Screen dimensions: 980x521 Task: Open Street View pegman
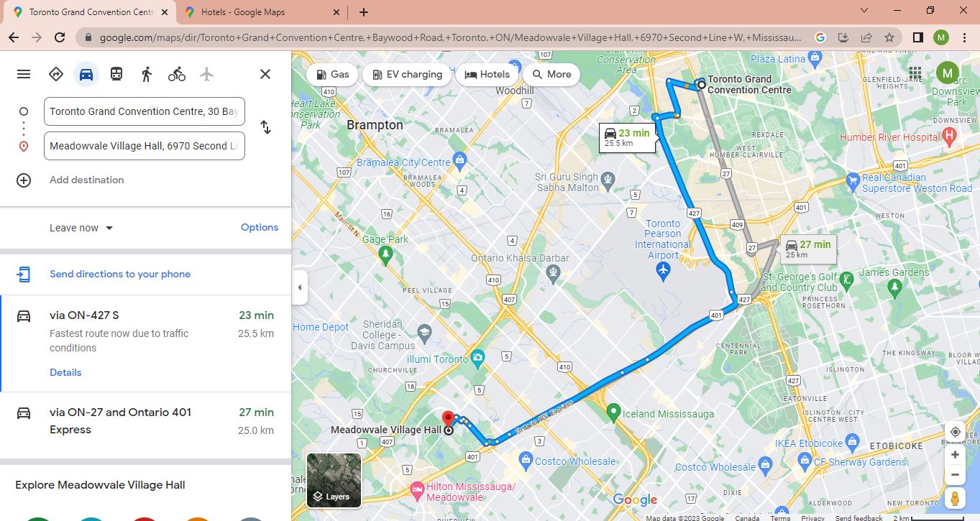[955, 498]
